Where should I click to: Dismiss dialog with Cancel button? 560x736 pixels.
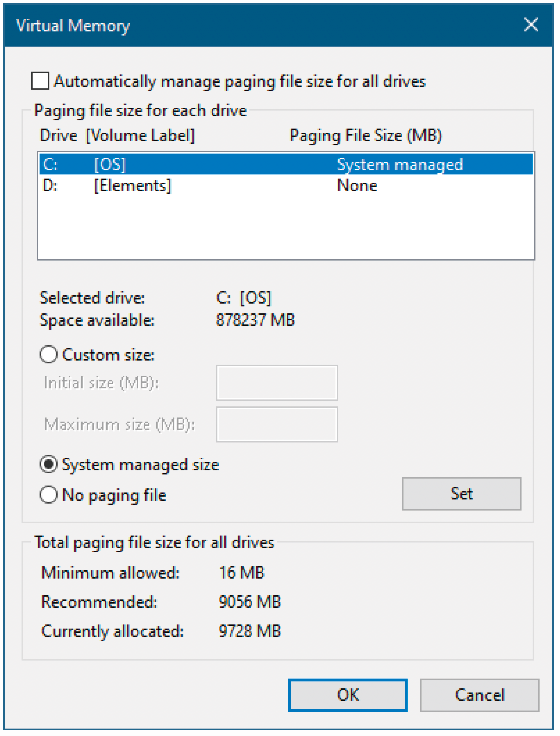point(480,695)
